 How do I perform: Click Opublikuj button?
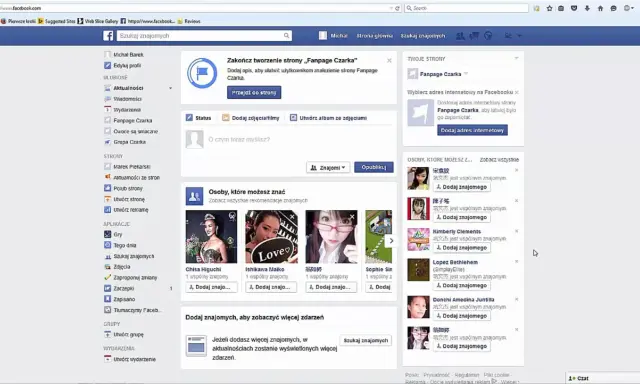[373, 167]
